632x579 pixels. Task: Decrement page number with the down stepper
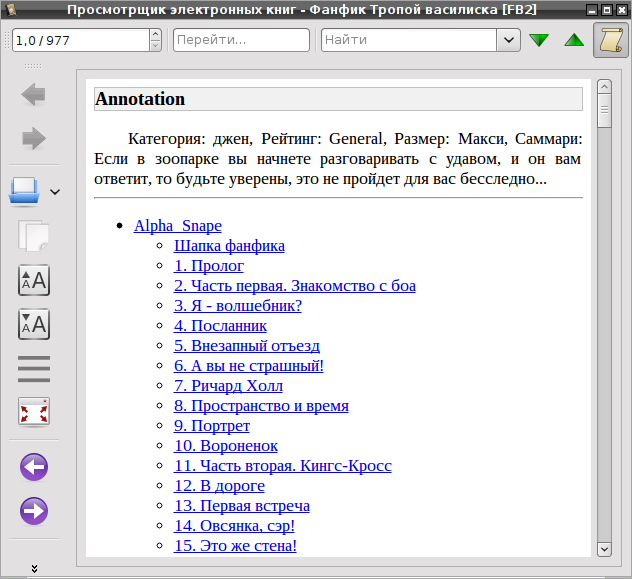[x=155, y=46]
